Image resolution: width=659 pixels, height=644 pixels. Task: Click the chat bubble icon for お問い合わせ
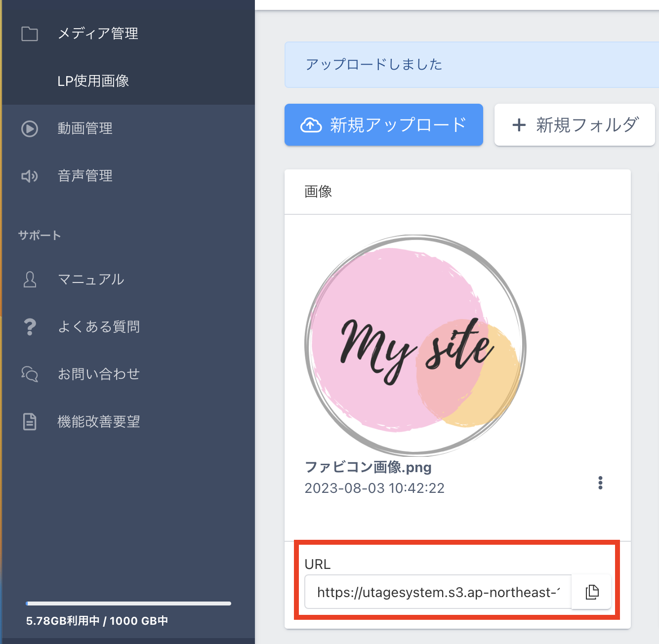[x=30, y=374]
